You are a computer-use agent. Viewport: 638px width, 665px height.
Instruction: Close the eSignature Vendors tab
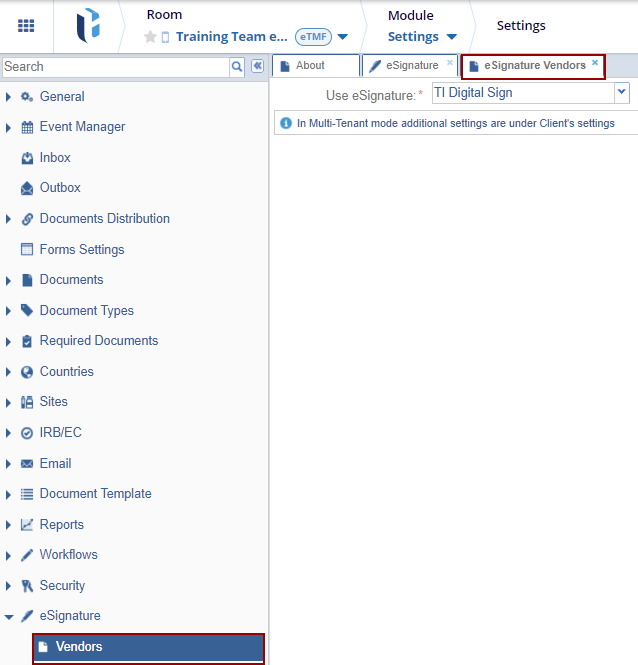[x=595, y=62]
